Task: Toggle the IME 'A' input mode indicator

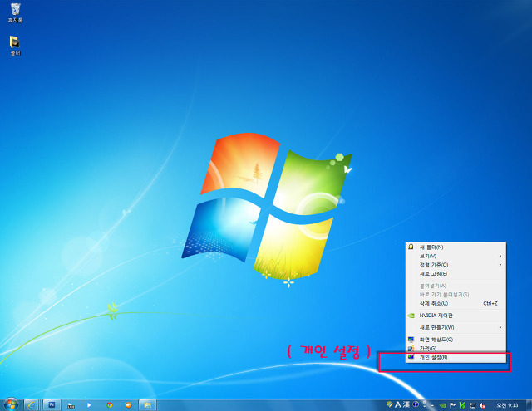Action: coord(397,404)
